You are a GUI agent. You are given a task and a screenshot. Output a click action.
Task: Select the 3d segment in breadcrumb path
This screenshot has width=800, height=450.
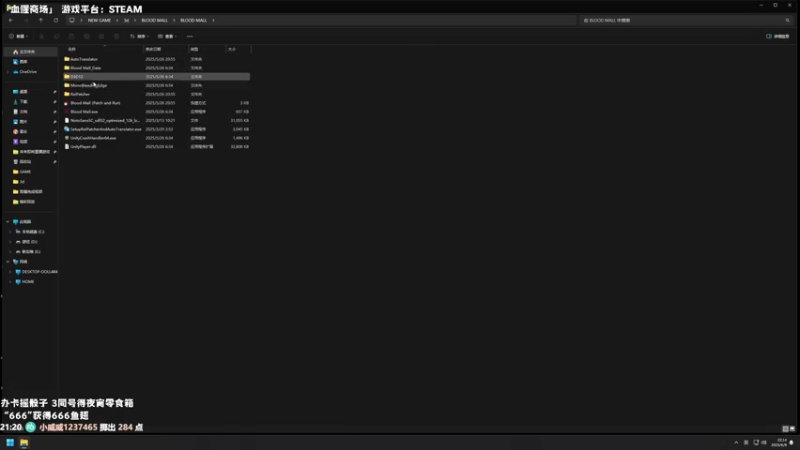pos(126,20)
